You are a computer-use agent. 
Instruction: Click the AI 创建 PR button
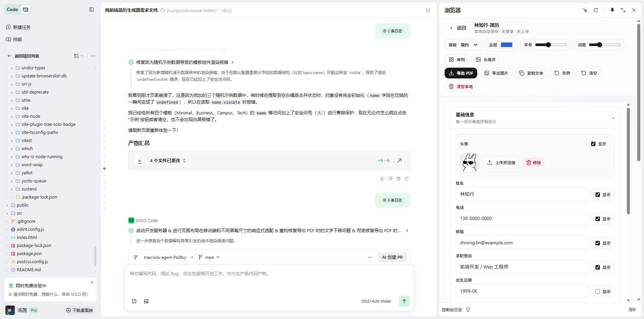click(392, 257)
